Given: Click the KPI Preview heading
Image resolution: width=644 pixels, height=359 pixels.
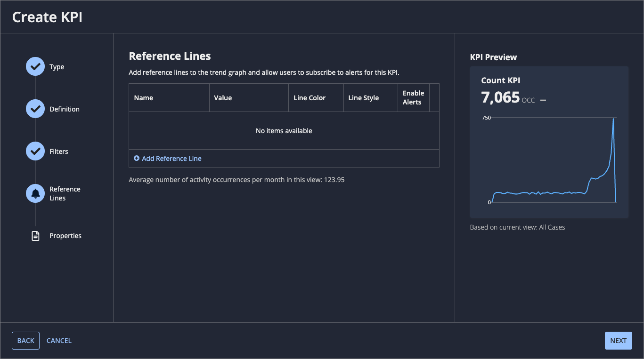Looking at the screenshot, I should pos(493,57).
